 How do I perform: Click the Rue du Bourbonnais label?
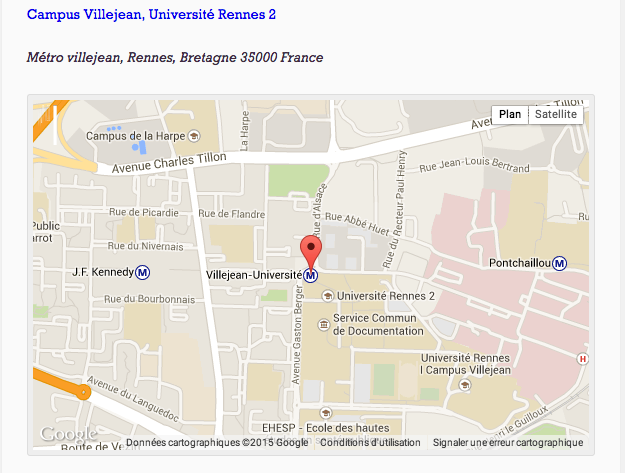click(x=149, y=299)
